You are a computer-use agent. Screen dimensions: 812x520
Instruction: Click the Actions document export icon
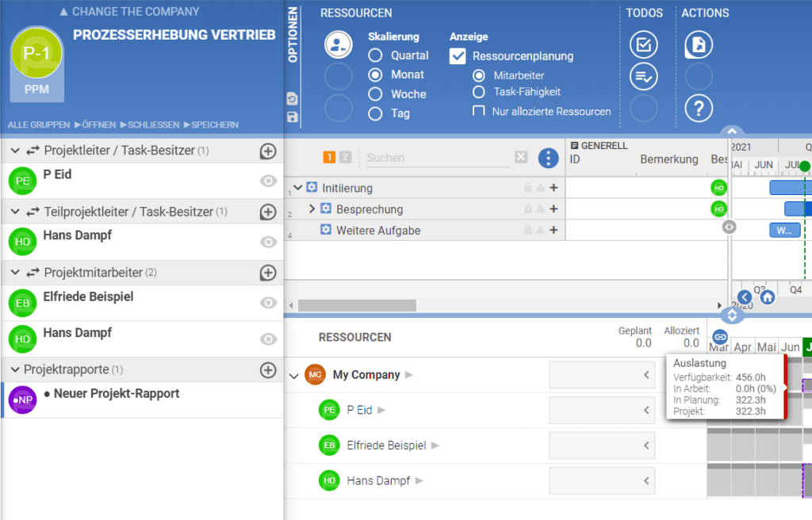coord(699,45)
